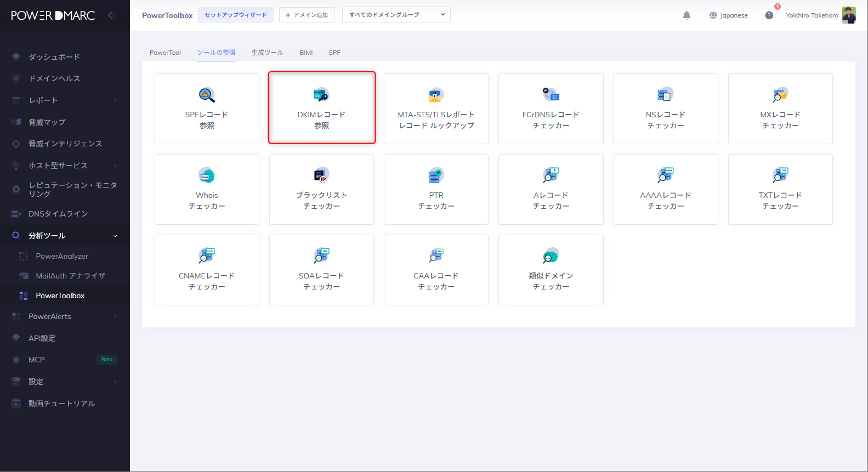Open the AAAAレコード checker icon
Viewport: 868px width, 472px height.
pyautogui.click(x=666, y=175)
